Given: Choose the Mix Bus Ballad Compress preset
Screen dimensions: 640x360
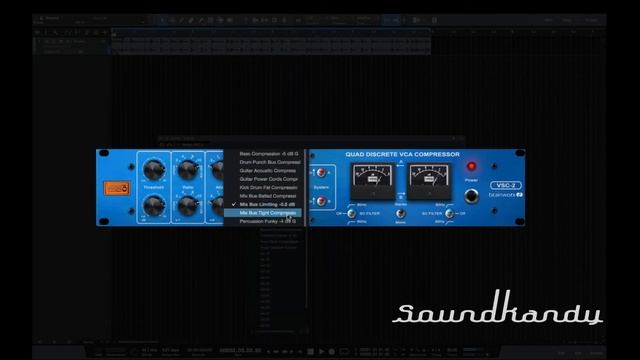Looking at the screenshot, I should click(x=264, y=196).
